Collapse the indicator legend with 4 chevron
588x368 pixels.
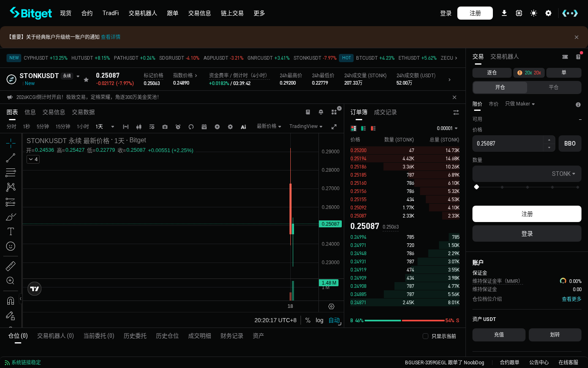33,159
